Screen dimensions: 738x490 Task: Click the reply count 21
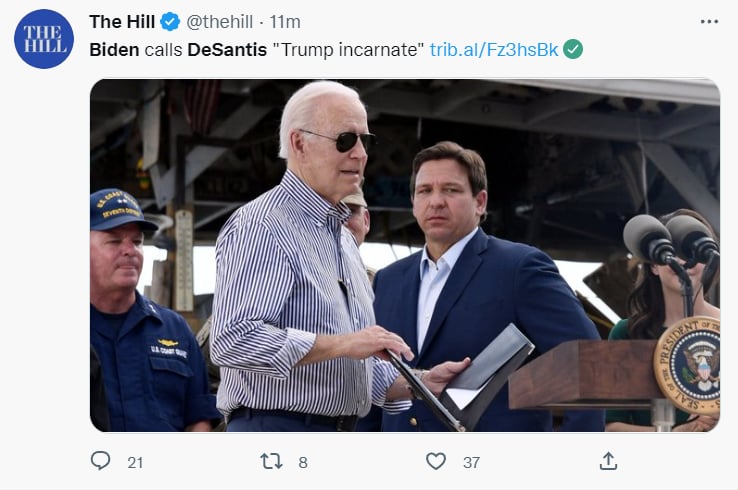click(x=135, y=462)
